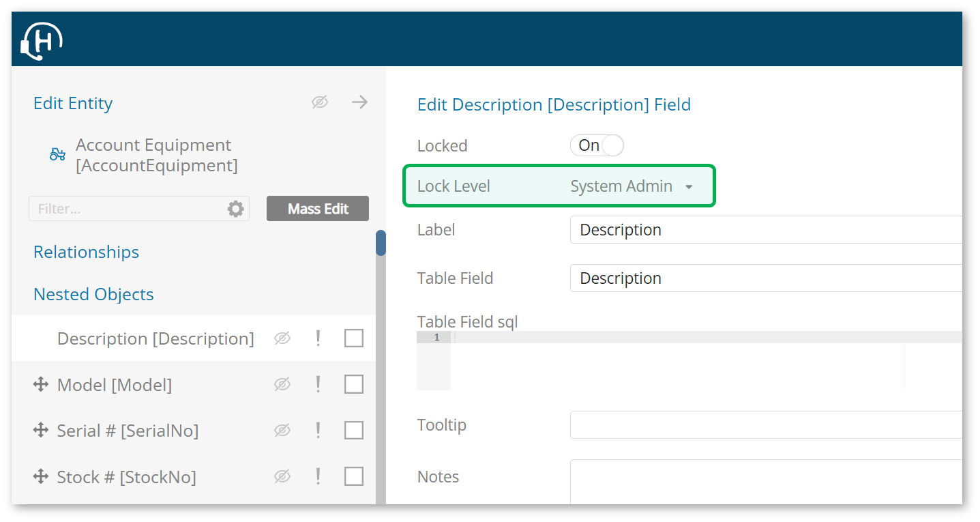Image resolution: width=980 pixels, height=522 pixels.
Task: Check the Stock # row checkbox
Action: [354, 477]
